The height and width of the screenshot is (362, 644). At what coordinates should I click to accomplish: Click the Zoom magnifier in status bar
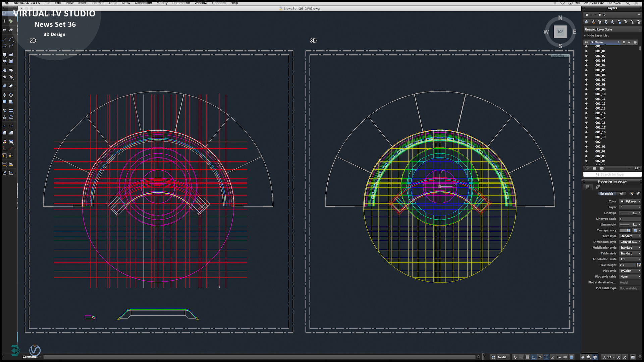(589, 357)
